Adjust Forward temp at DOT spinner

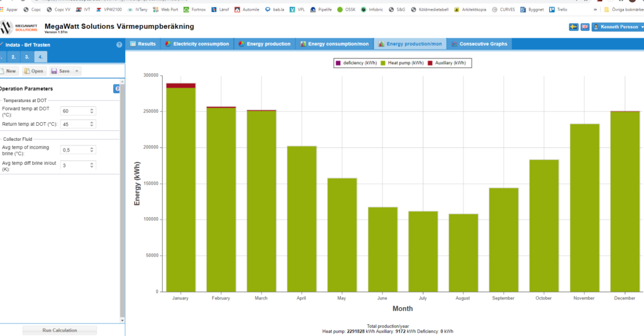click(x=92, y=111)
